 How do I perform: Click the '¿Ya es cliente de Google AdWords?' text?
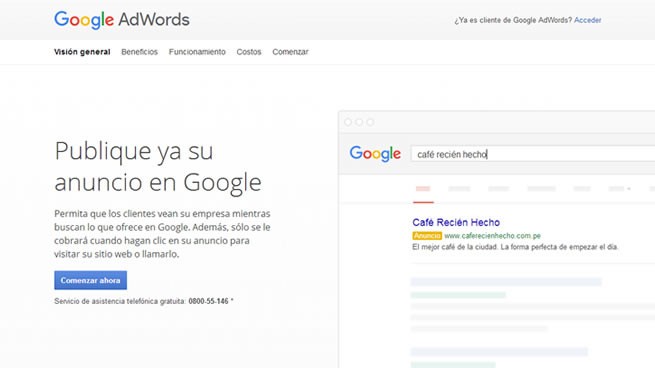[x=513, y=20]
